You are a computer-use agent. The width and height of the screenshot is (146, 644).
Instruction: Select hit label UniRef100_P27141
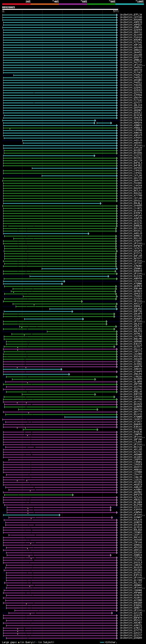(x=131, y=42)
